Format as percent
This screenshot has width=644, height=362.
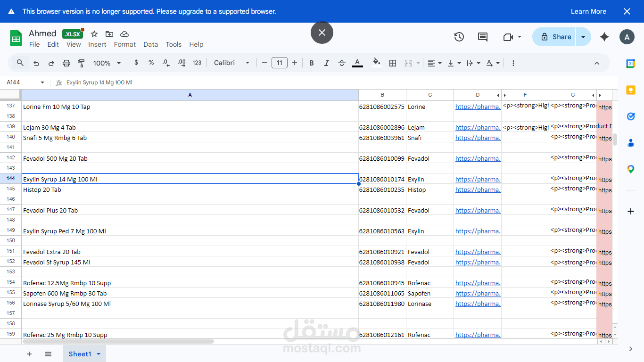coord(151,63)
